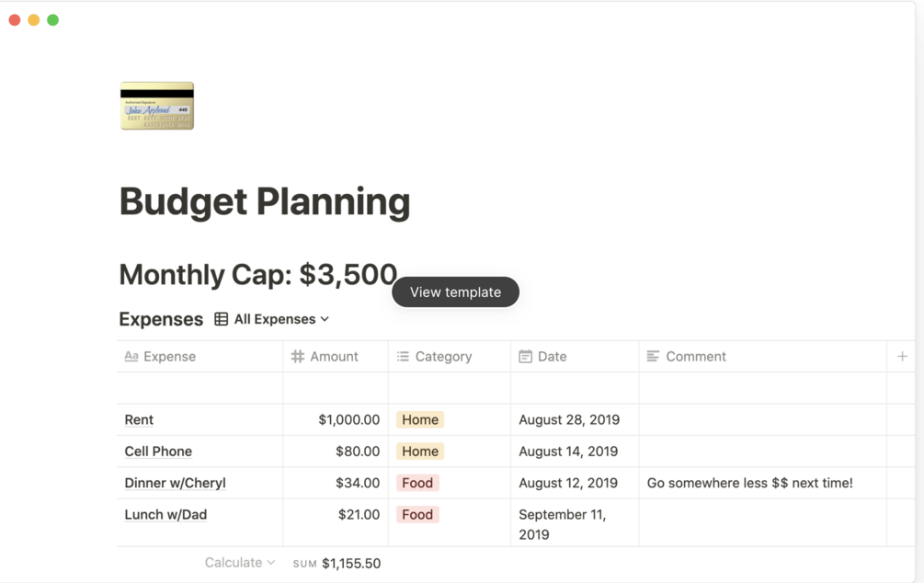The height and width of the screenshot is (583, 924).
Task: Click the Category column list icon
Action: (x=403, y=357)
